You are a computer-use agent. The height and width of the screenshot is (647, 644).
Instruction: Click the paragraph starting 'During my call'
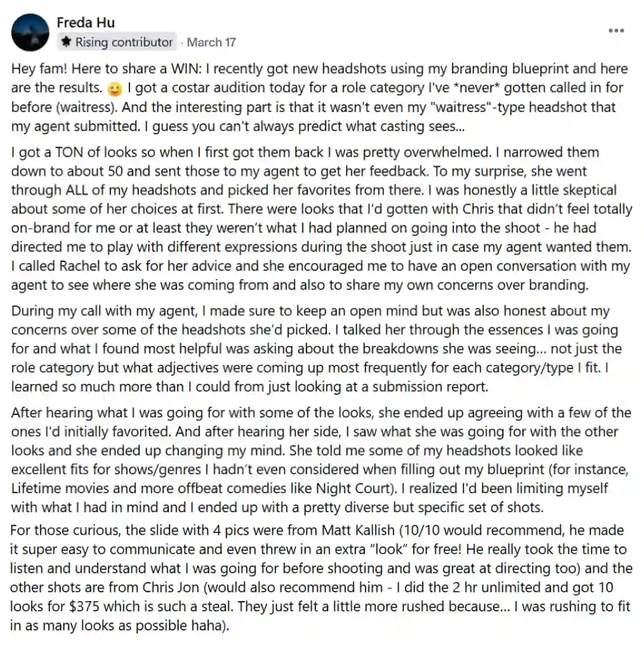(x=315, y=349)
